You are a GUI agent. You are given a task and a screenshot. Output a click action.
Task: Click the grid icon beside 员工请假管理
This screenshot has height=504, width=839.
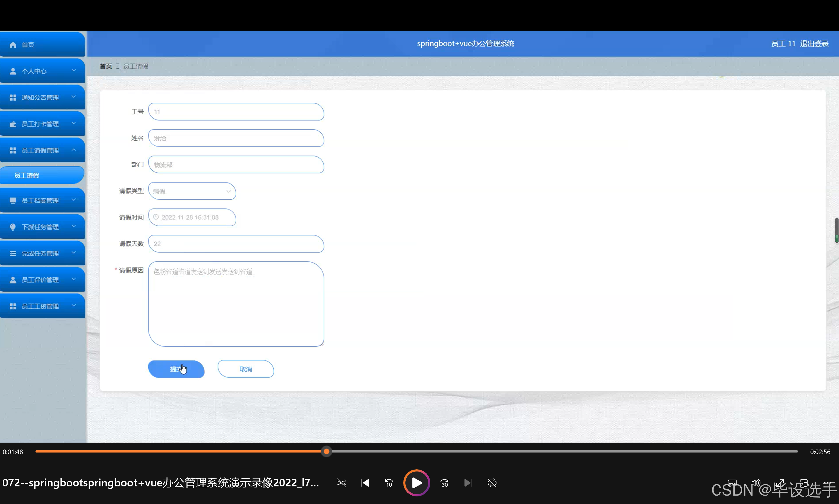[x=13, y=150]
